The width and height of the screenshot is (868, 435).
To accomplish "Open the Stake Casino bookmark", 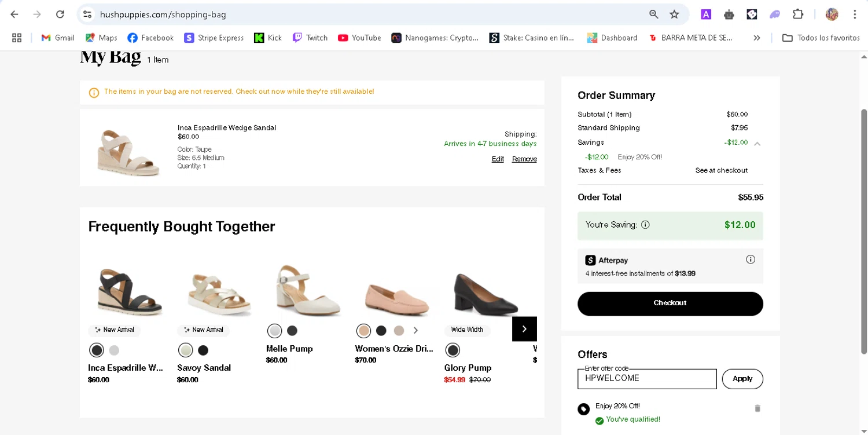I will click(x=532, y=38).
